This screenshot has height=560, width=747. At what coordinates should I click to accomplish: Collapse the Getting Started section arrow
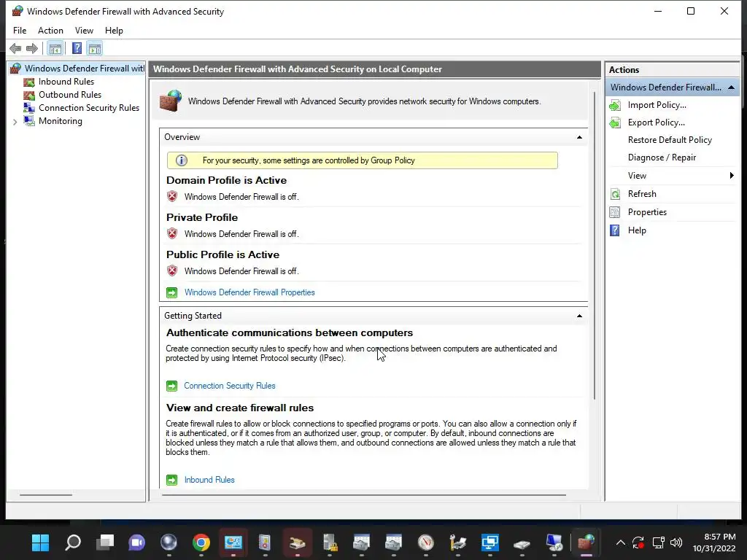tap(579, 316)
